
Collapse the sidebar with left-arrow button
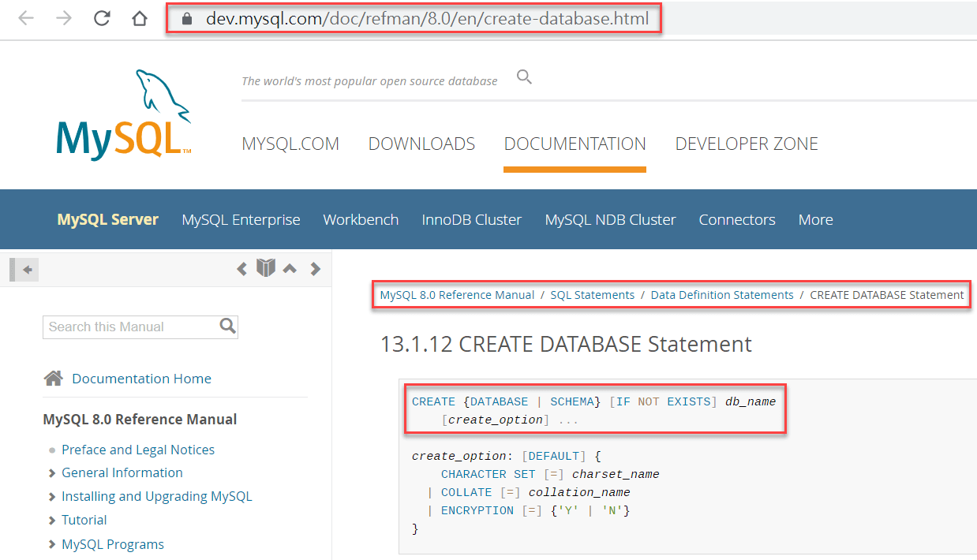(x=24, y=270)
